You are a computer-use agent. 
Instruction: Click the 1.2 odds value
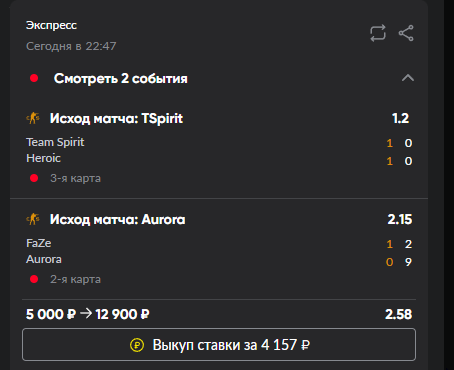coord(400,118)
